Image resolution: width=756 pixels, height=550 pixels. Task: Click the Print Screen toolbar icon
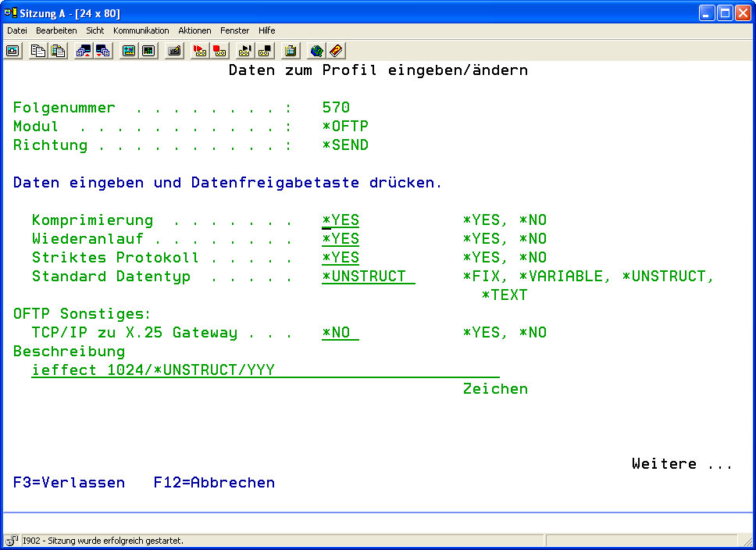(x=13, y=51)
